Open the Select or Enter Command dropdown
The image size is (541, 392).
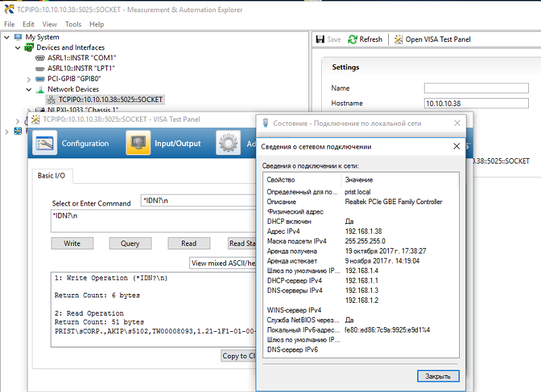click(x=196, y=201)
